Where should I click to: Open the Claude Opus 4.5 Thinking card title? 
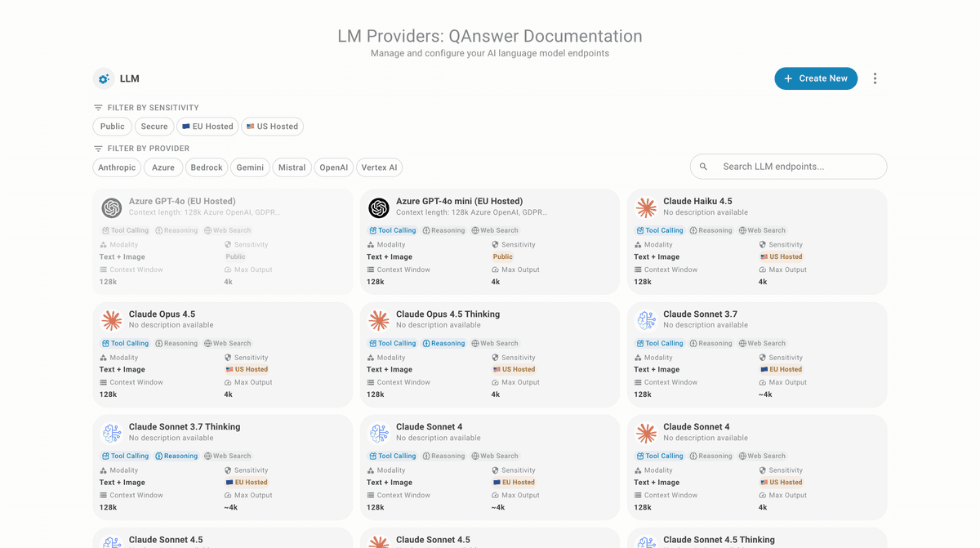[448, 314]
